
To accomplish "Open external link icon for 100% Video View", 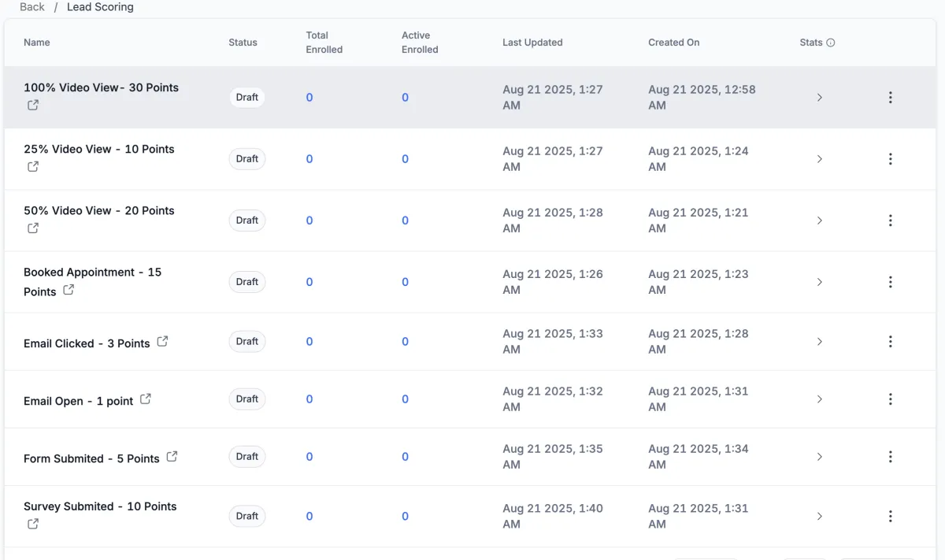I will click(33, 106).
